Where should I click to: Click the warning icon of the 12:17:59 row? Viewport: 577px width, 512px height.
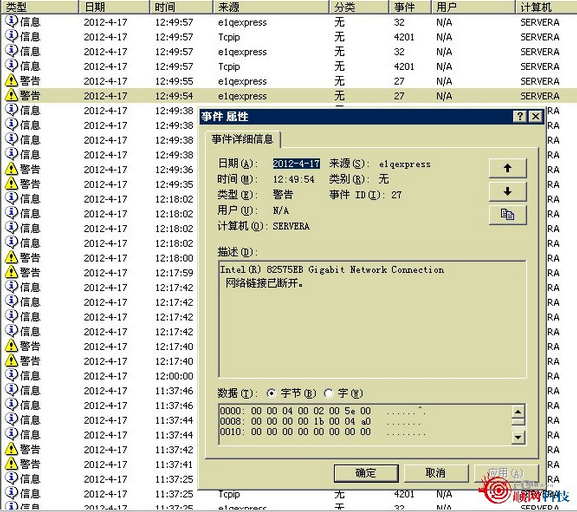pos(11,272)
